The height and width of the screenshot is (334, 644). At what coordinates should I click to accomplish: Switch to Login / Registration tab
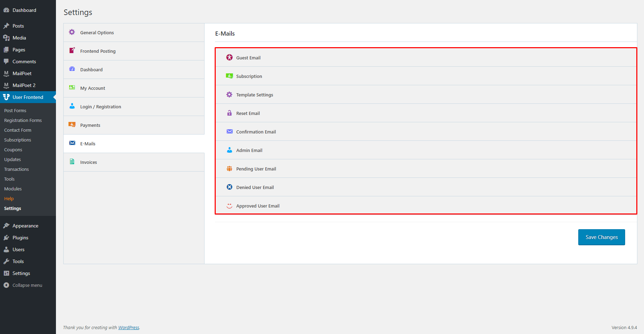[134, 107]
